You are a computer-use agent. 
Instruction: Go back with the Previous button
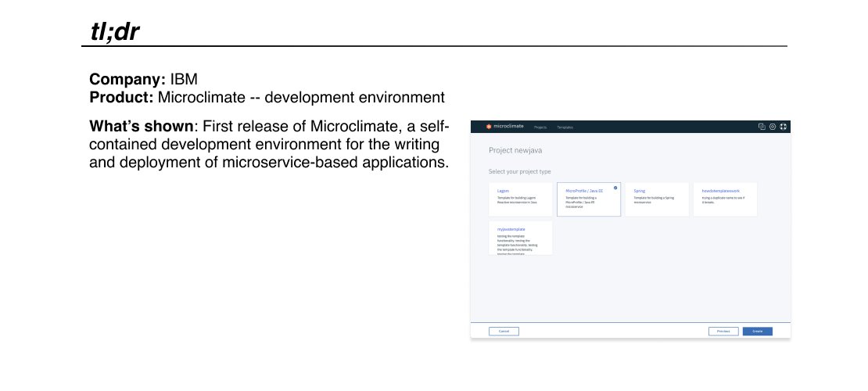tap(723, 331)
